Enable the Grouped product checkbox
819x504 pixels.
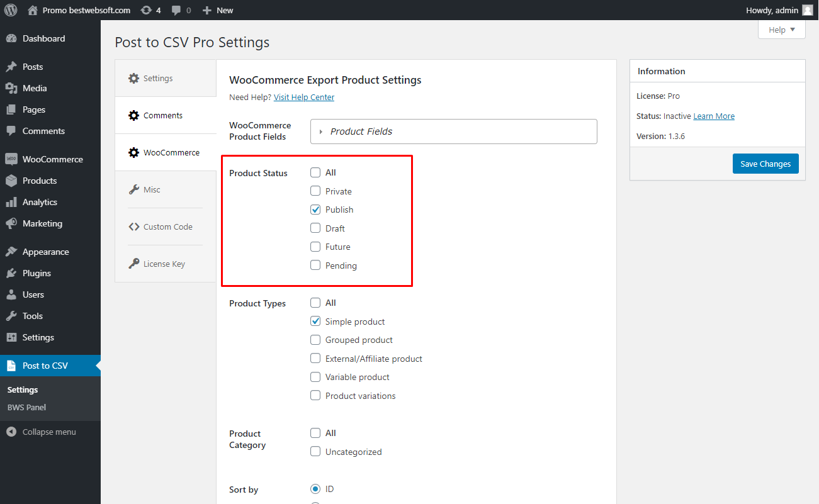tap(315, 340)
